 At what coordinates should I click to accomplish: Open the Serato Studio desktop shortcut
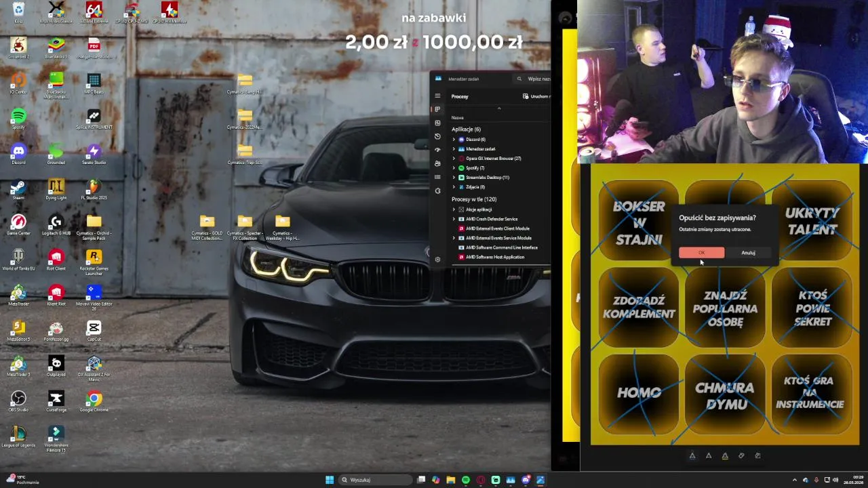point(94,153)
